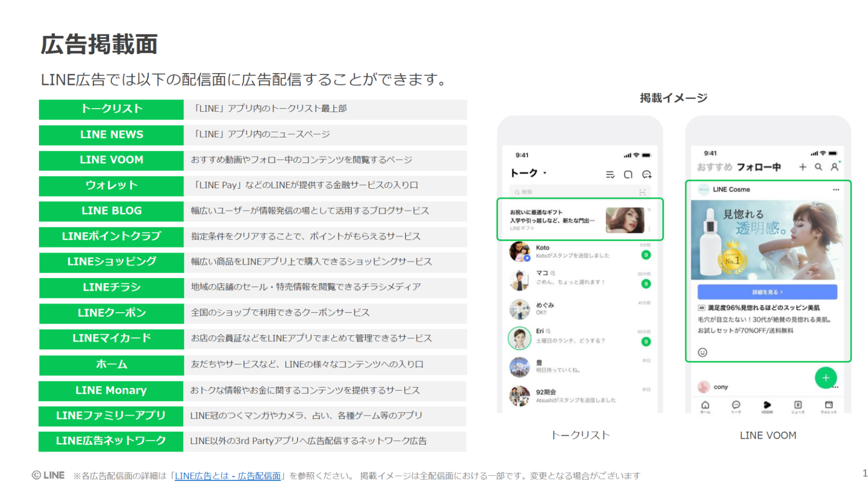868x487 pixels.
Task: Open the マコ chat row
Action: tap(580, 280)
